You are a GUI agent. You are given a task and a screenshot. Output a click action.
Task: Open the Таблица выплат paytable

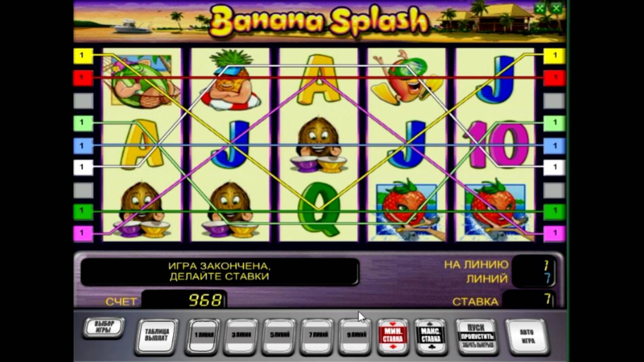[x=157, y=336]
